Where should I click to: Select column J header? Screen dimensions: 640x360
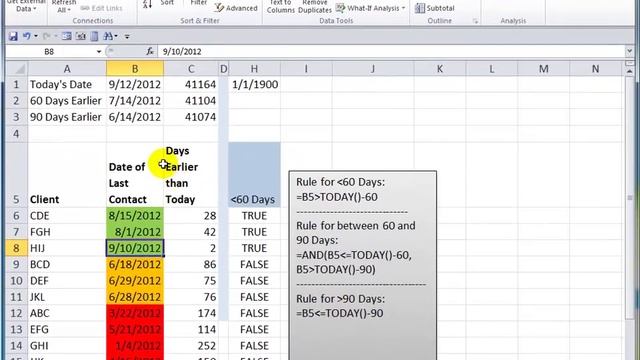[x=373, y=69]
